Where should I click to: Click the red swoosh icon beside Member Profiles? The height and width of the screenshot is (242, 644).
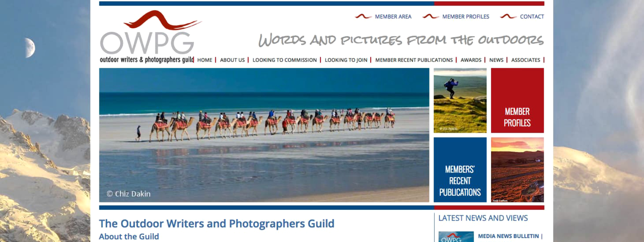(430, 17)
